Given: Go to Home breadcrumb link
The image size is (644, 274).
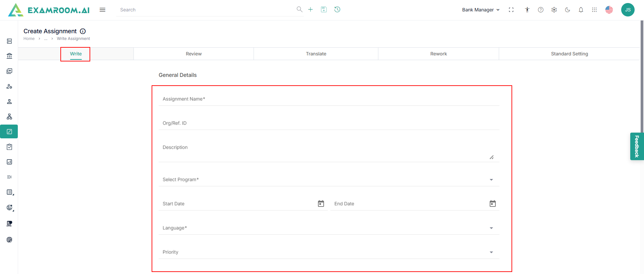Looking at the screenshot, I should click(x=29, y=39).
